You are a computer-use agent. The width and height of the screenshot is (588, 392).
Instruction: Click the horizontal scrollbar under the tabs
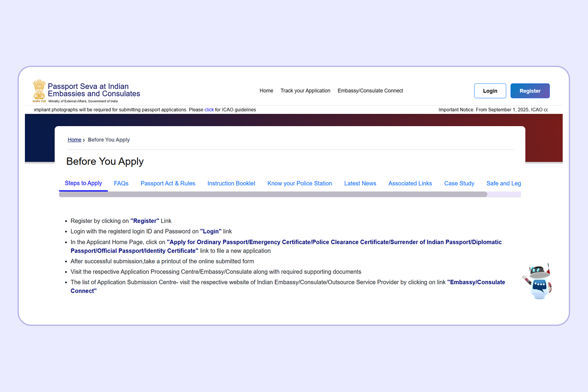273,194
